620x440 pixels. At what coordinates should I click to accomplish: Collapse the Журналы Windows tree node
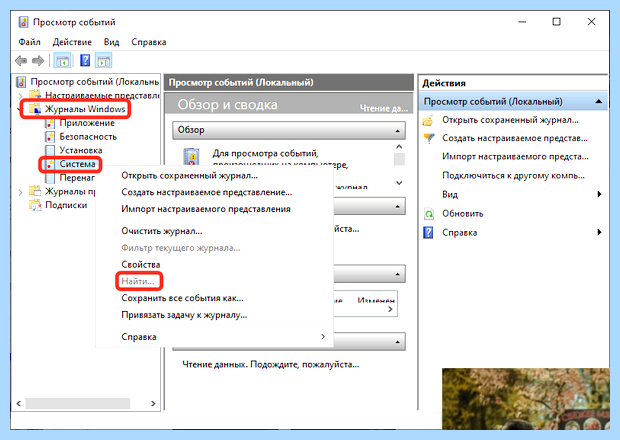point(21,109)
